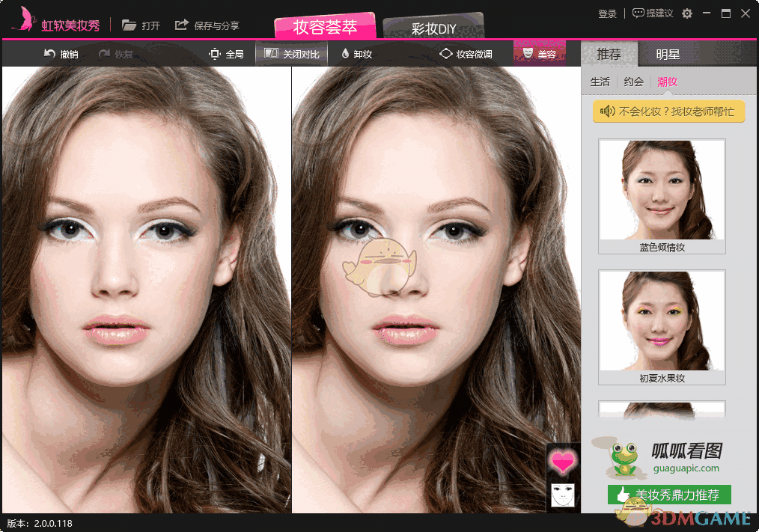
Task: Select the 约会 makeup category tab
Action: tap(632, 82)
